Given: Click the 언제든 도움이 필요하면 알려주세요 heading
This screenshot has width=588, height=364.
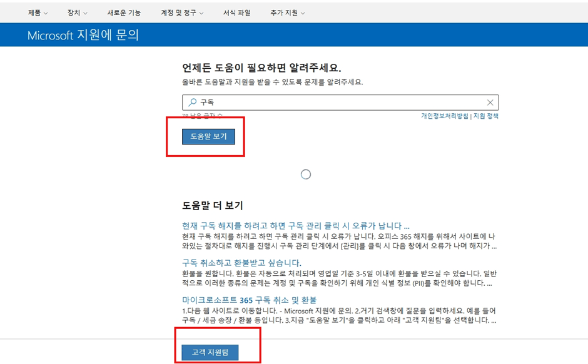Looking at the screenshot, I should coord(261,68).
